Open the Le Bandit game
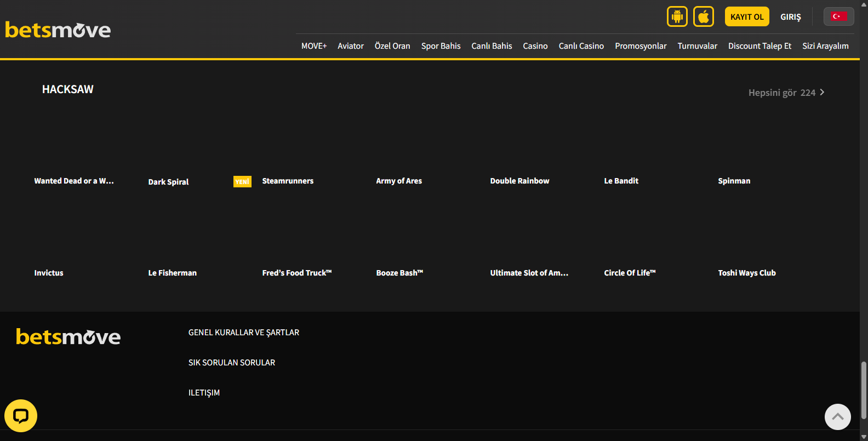868x441 pixels. click(621, 181)
